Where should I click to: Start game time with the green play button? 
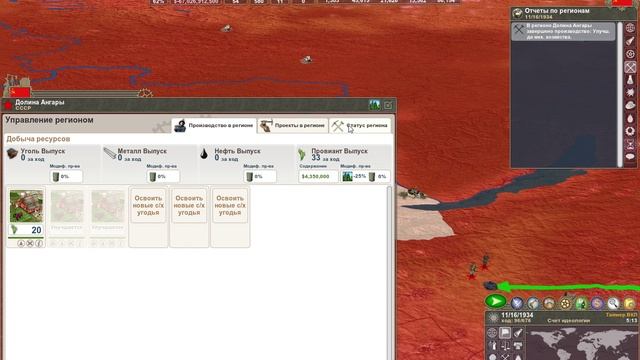point(496,302)
